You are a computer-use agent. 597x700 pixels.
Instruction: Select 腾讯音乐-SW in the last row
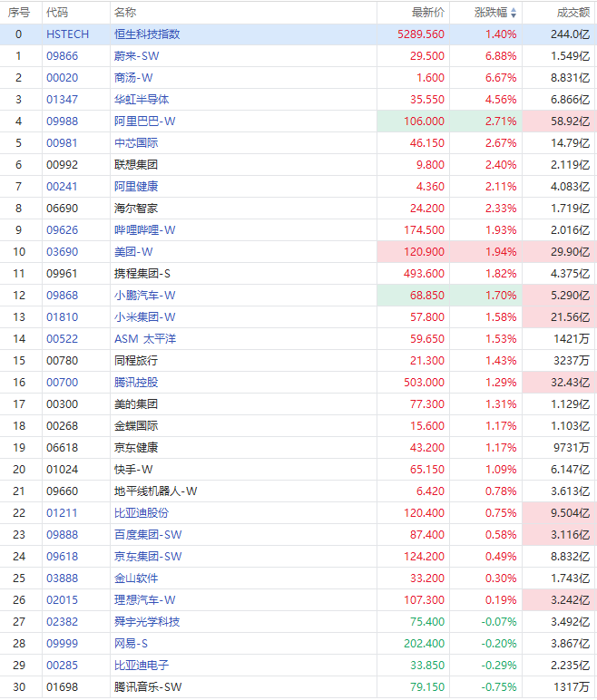click(148, 687)
